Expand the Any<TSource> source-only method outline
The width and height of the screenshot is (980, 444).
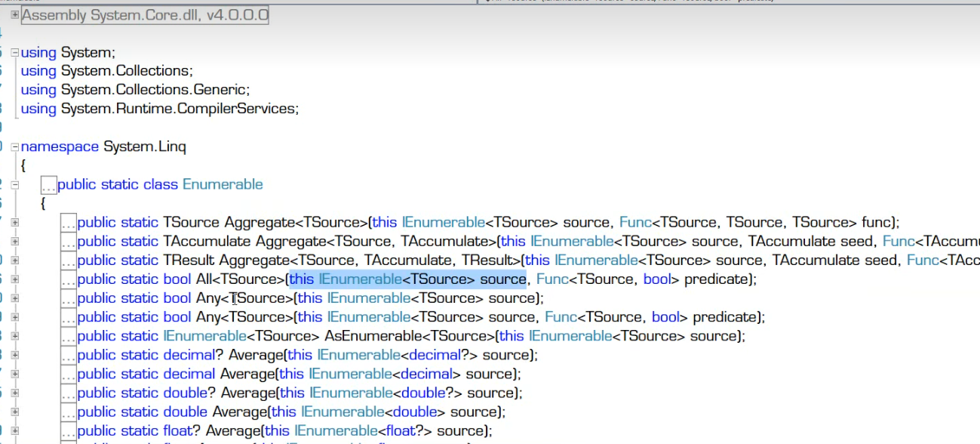coord(15,298)
